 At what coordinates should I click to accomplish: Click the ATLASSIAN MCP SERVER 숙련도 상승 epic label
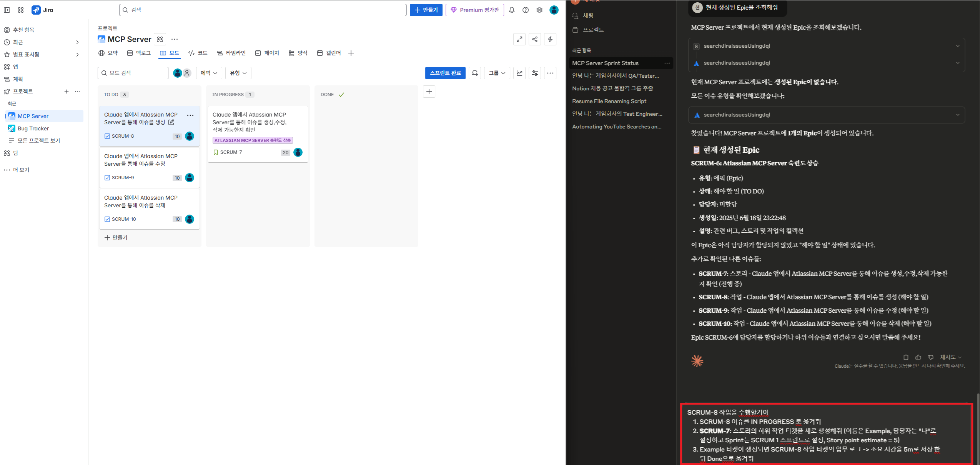pos(253,140)
